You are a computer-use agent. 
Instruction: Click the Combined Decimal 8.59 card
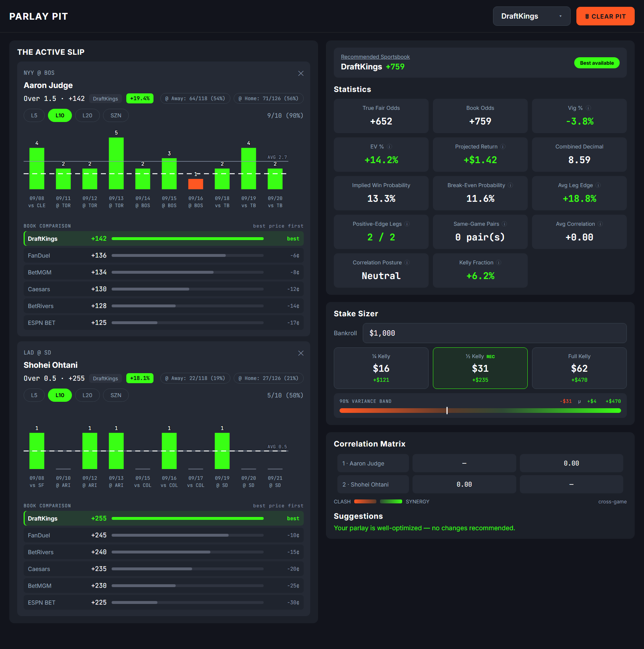[x=579, y=155]
